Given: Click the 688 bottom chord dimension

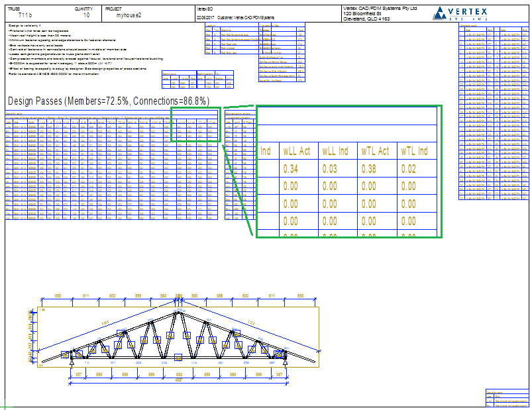Looking at the screenshot, I should [x=179, y=375].
